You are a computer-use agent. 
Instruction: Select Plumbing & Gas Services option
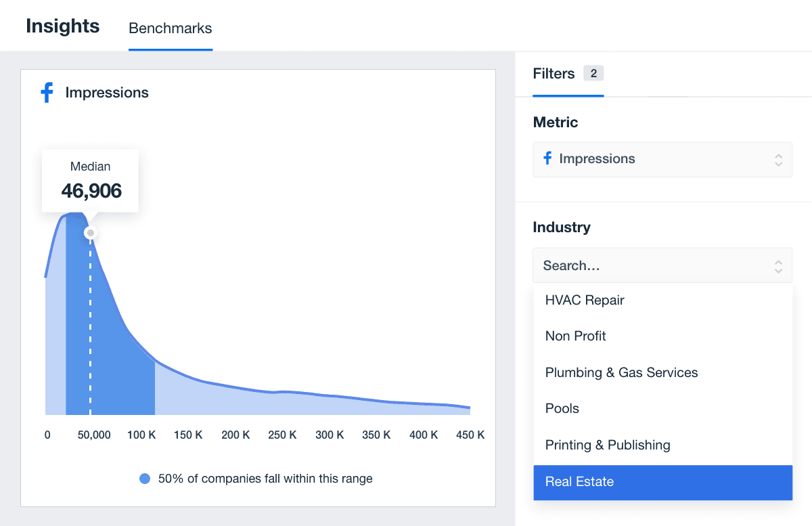[x=621, y=372]
